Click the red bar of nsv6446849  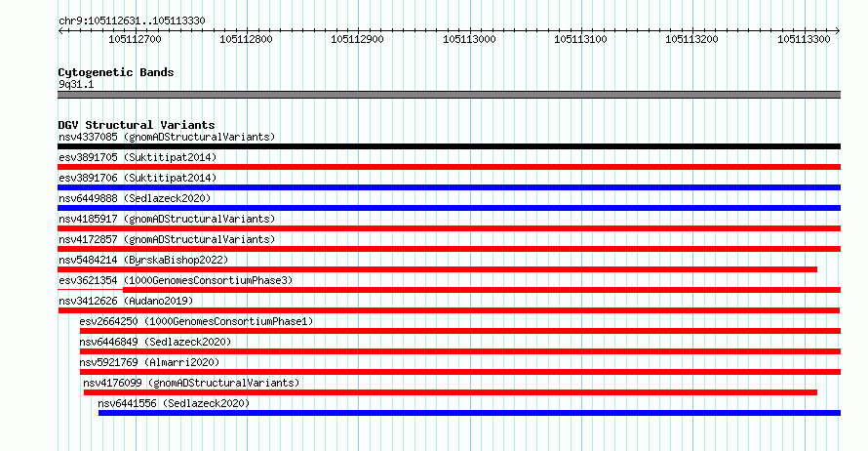[460, 351]
